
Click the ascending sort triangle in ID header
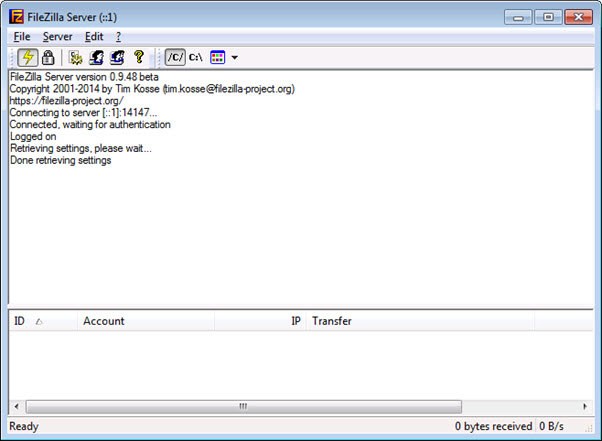(39, 322)
